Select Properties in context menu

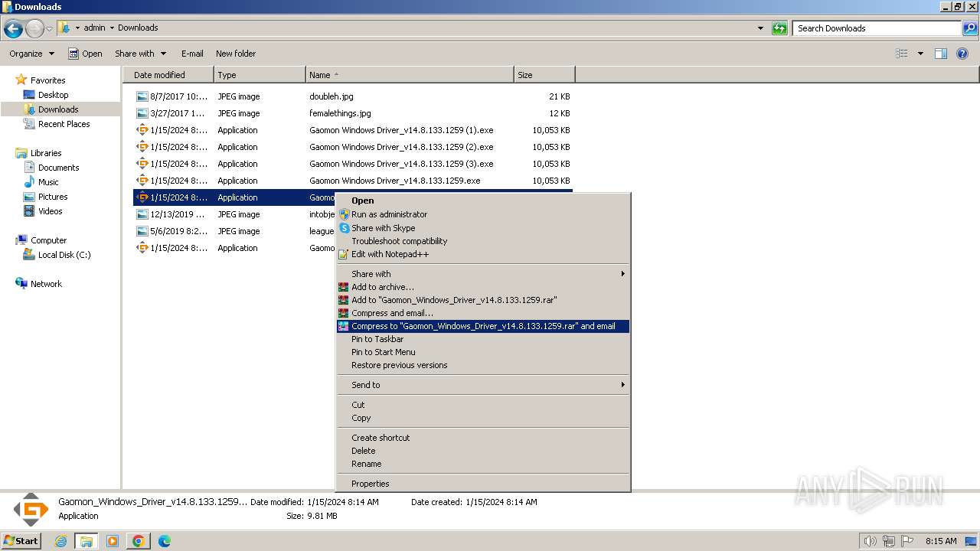(482, 484)
